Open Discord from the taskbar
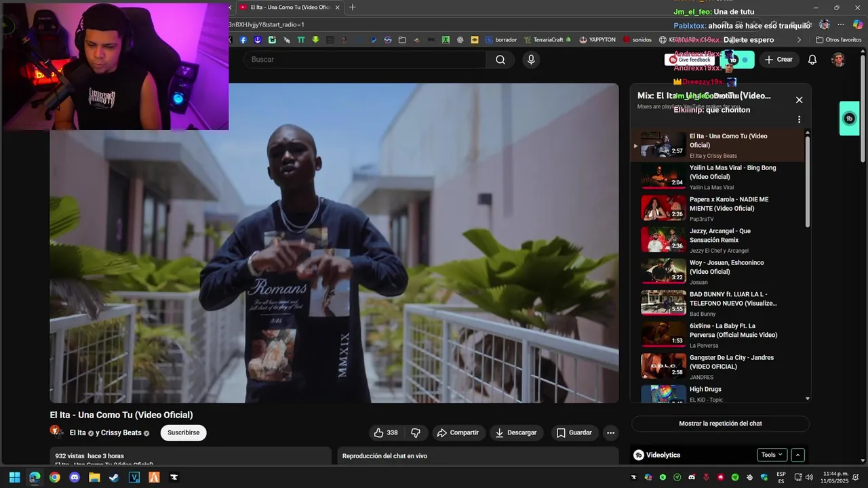The image size is (868, 488). click(x=75, y=477)
